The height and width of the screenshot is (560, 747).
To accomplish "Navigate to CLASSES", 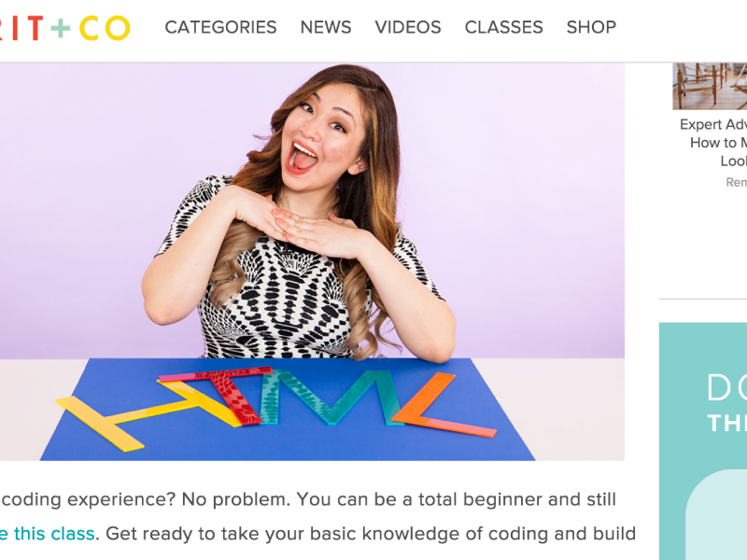I will [x=503, y=27].
